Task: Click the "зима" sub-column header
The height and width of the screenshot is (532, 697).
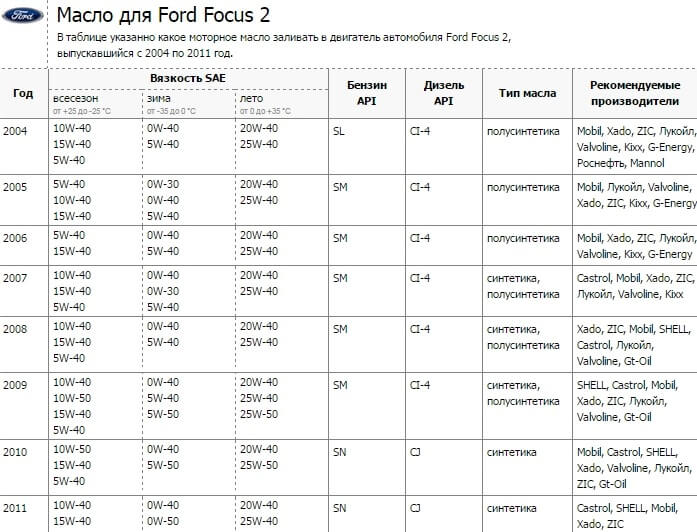Action: click(x=158, y=98)
